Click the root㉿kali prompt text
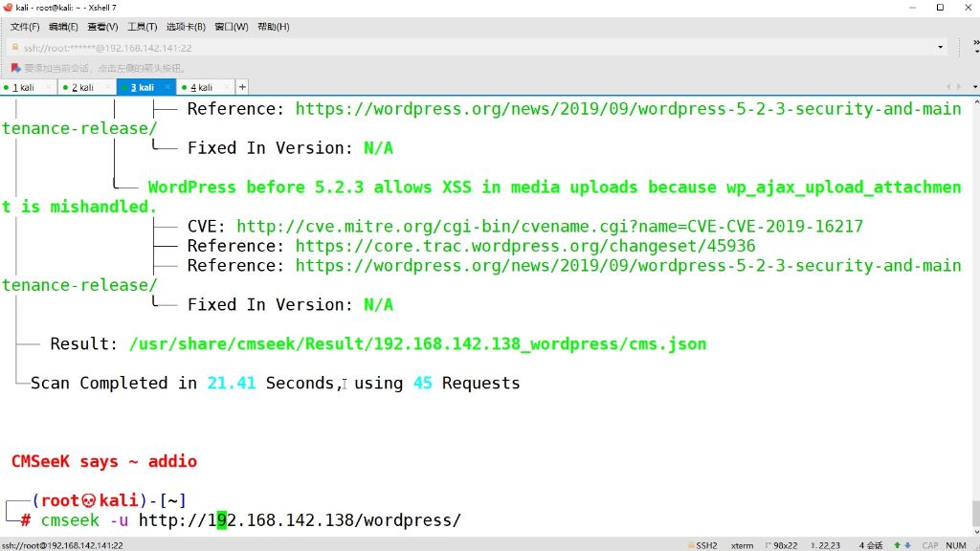 [89, 501]
